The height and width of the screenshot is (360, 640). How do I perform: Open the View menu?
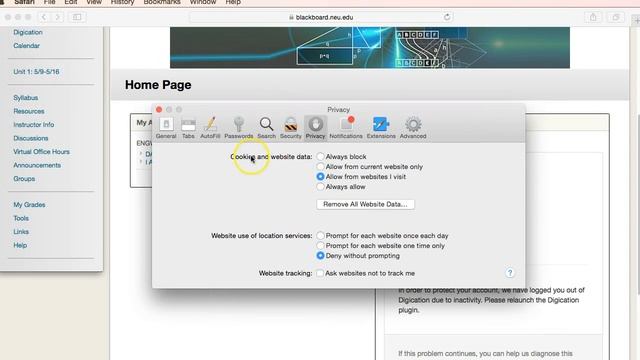[x=94, y=2]
